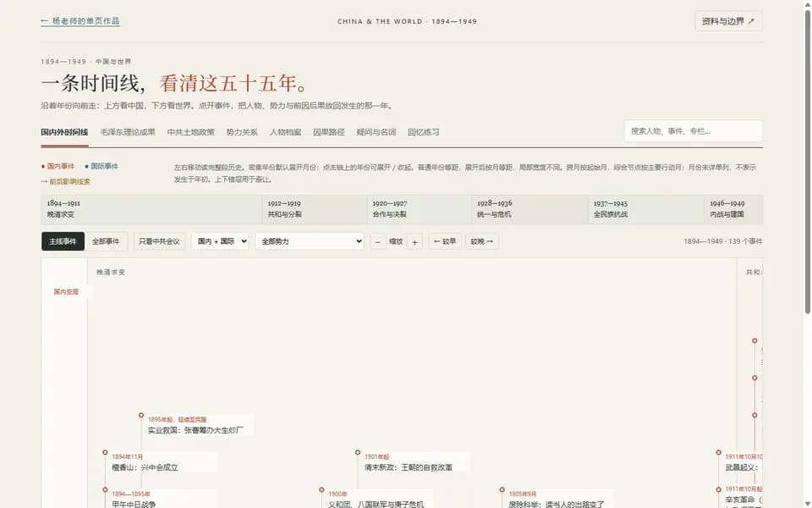Jump to the 1894–1911 晚清求变 period
This screenshot has width=812, height=508.
tap(151, 209)
